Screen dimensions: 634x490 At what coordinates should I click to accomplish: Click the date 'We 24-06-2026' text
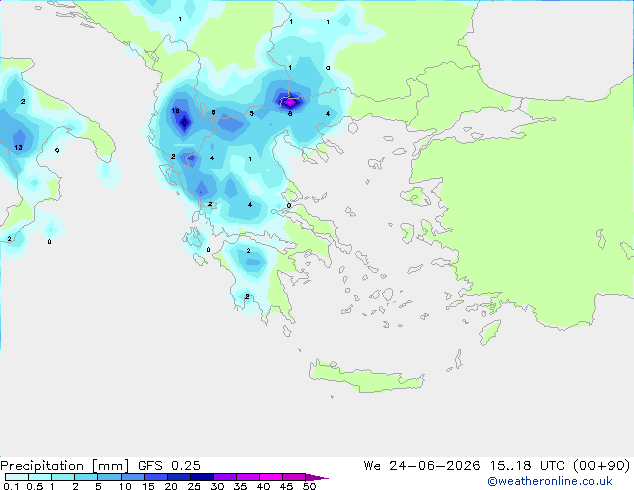point(422,466)
